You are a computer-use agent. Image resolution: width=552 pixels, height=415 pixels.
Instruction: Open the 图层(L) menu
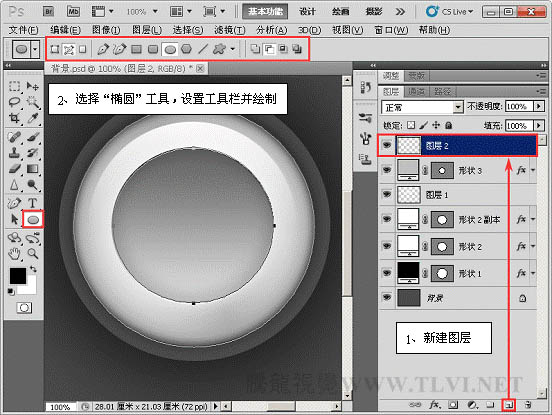[147, 30]
